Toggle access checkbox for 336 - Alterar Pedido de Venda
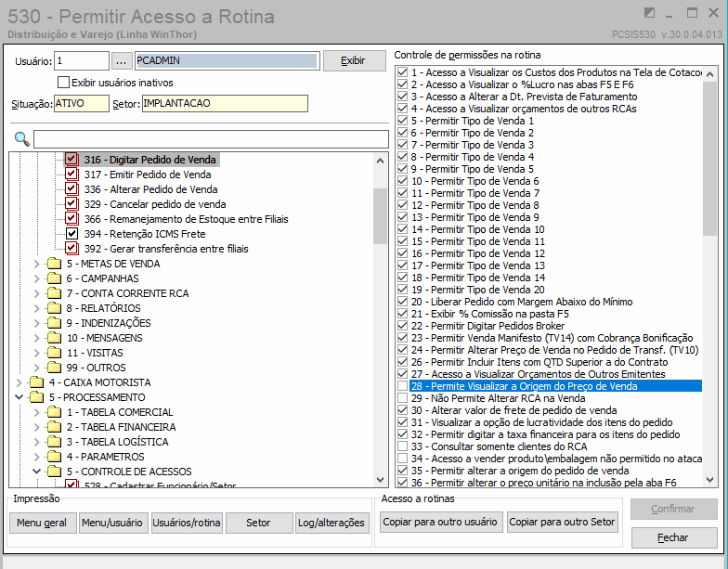Viewport: 728px width, 569px height. [71, 189]
